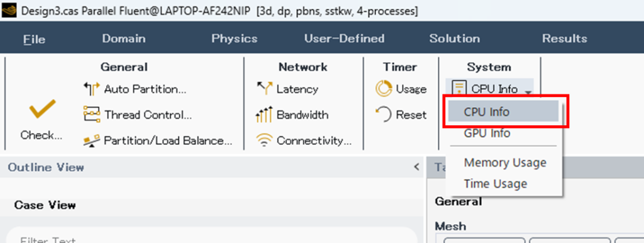Screen dimensions: 644x243
Task: Open Partition/Load Balance settings
Action: pos(168,140)
